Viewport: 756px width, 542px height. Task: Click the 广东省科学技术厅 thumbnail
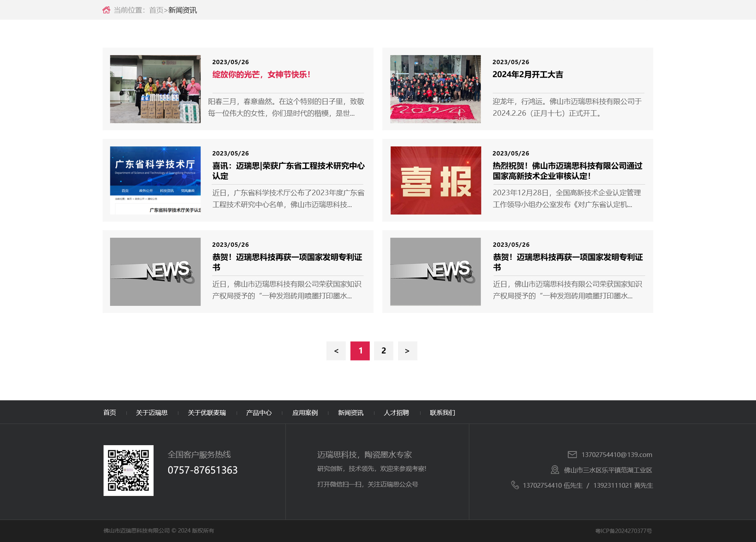(155, 180)
